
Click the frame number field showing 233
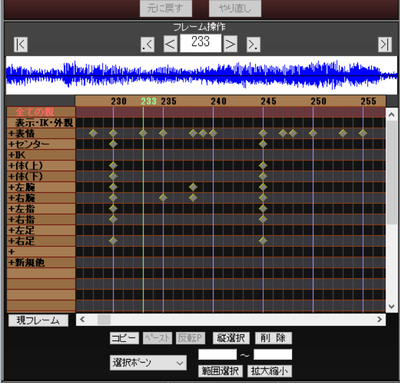(x=200, y=43)
